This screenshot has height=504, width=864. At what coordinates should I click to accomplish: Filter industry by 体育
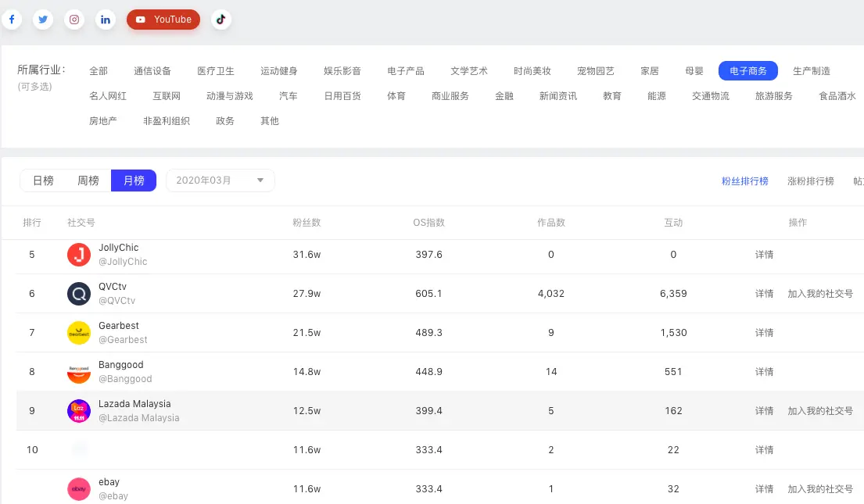click(x=396, y=96)
